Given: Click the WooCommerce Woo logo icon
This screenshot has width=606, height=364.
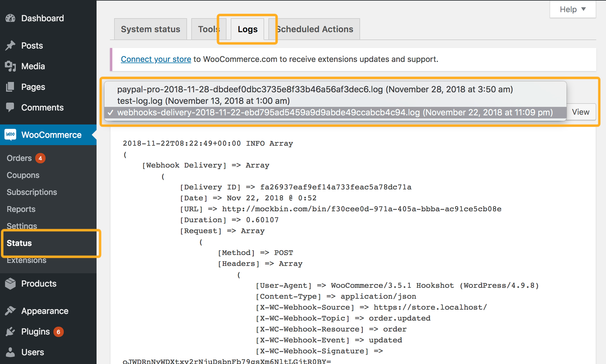Looking at the screenshot, I should (10, 134).
